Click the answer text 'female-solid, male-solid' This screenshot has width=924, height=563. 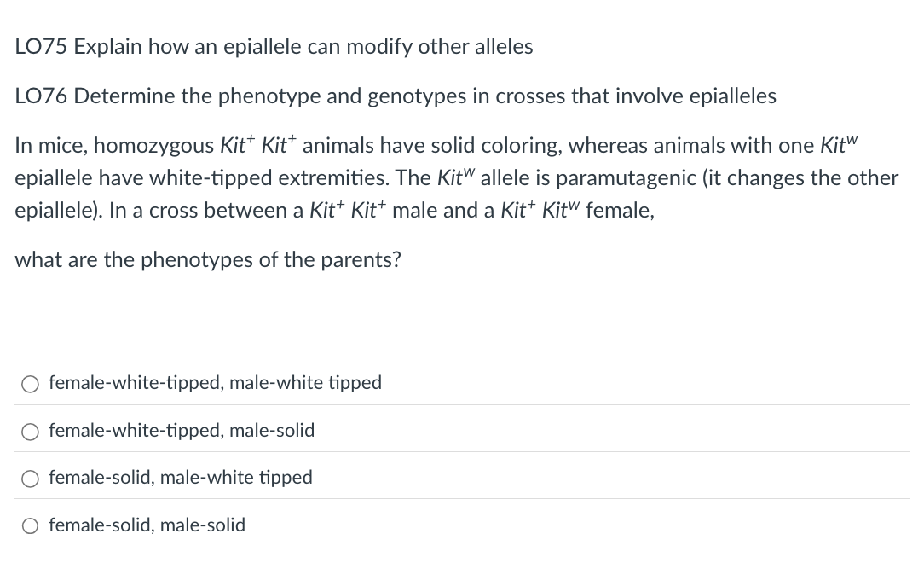[x=147, y=525]
